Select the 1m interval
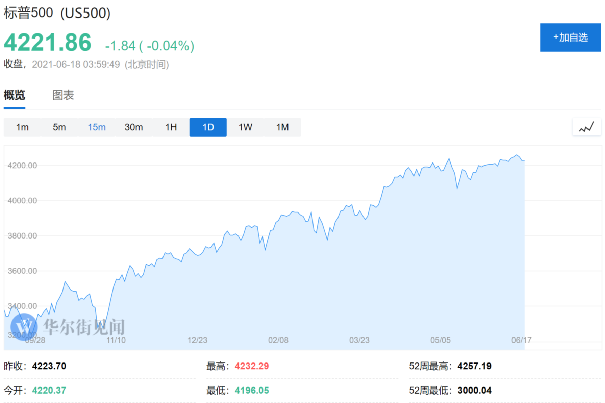 (x=22, y=127)
